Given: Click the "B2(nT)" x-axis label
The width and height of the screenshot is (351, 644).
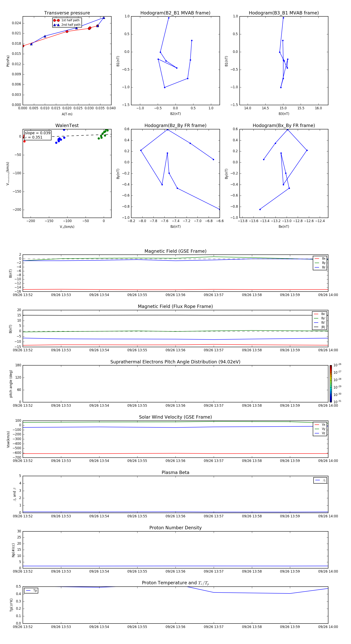Looking at the screenshot, I should point(175,114).
